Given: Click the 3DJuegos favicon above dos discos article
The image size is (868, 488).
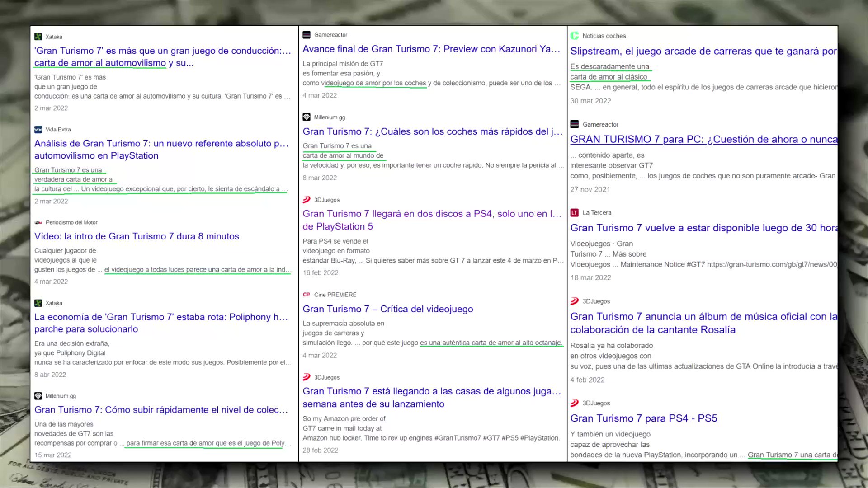Looking at the screenshot, I should [x=307, y=200].
